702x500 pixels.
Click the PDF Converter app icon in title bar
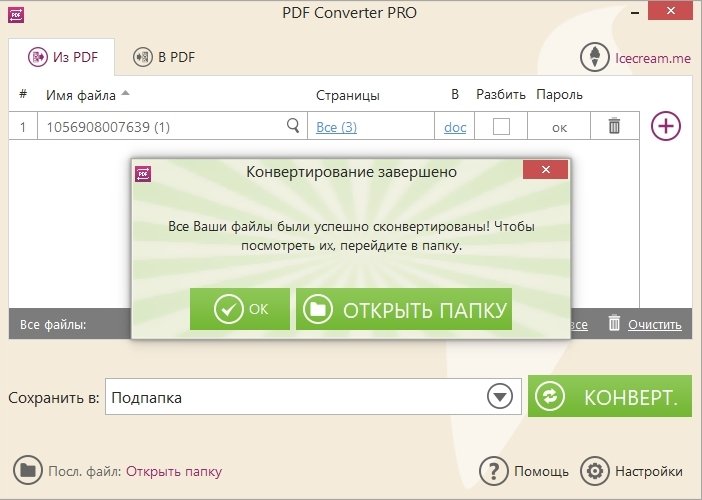click(16, 15)
